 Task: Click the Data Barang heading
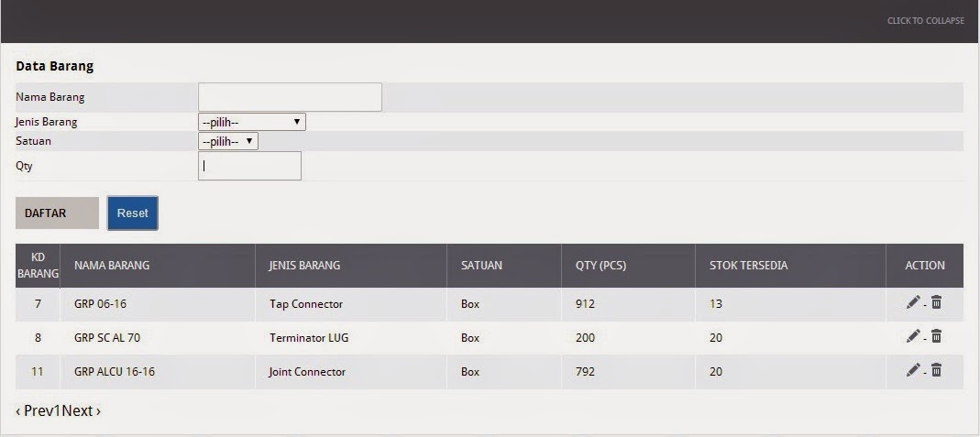point(54,66)
